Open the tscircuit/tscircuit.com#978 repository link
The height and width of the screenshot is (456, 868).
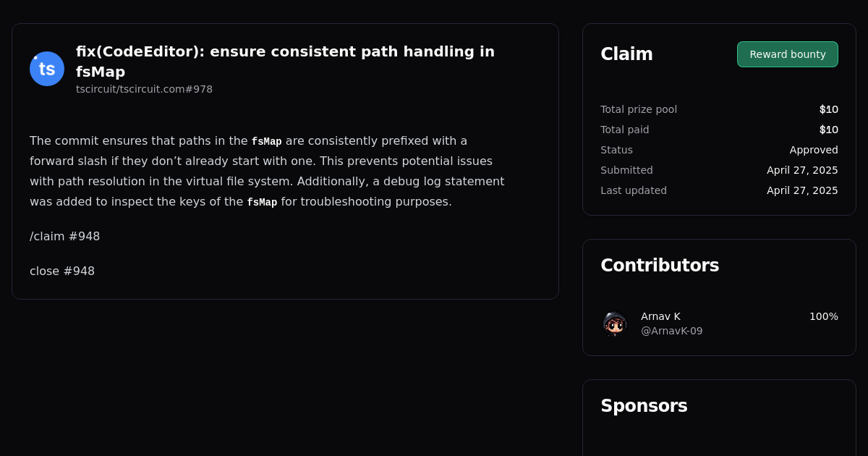point(144,89)
